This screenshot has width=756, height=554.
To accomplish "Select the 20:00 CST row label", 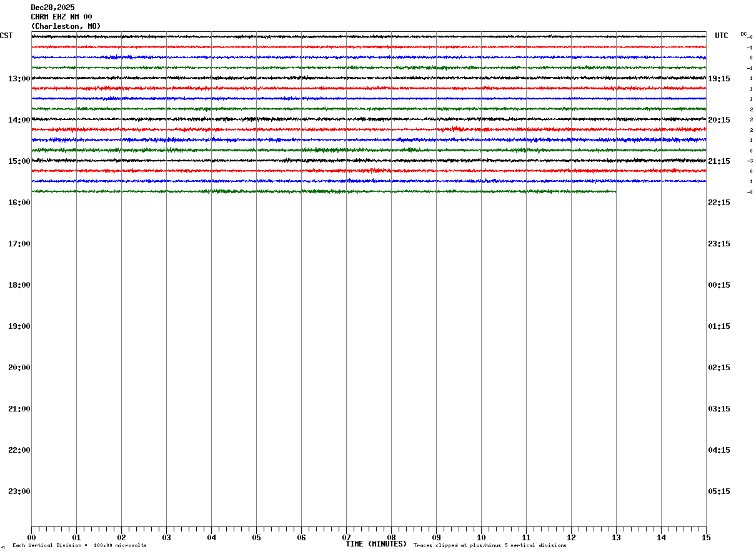I will [x=19, y=368].
